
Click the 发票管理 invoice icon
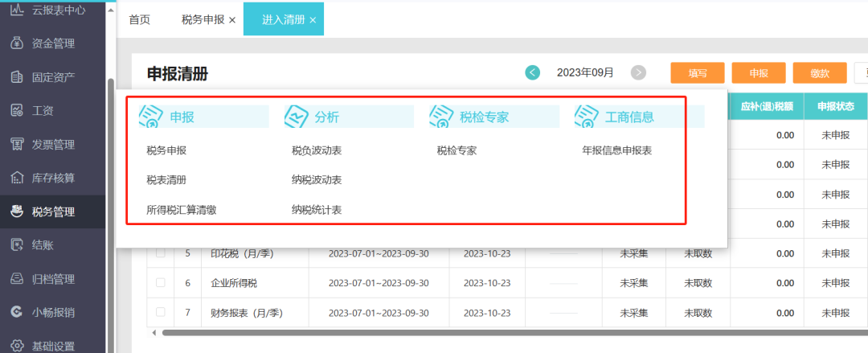[17, 145]
